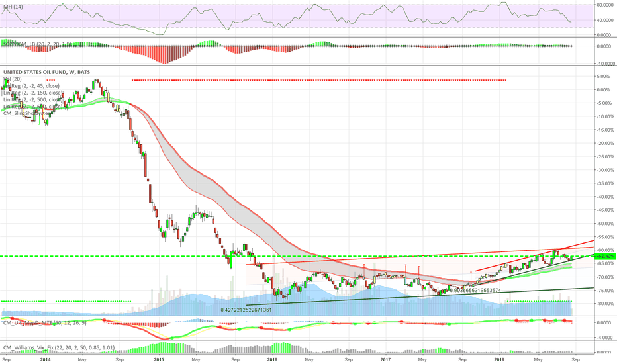Click the UNITED STATES OIL FUND, W, BATS title

(46, 72)
